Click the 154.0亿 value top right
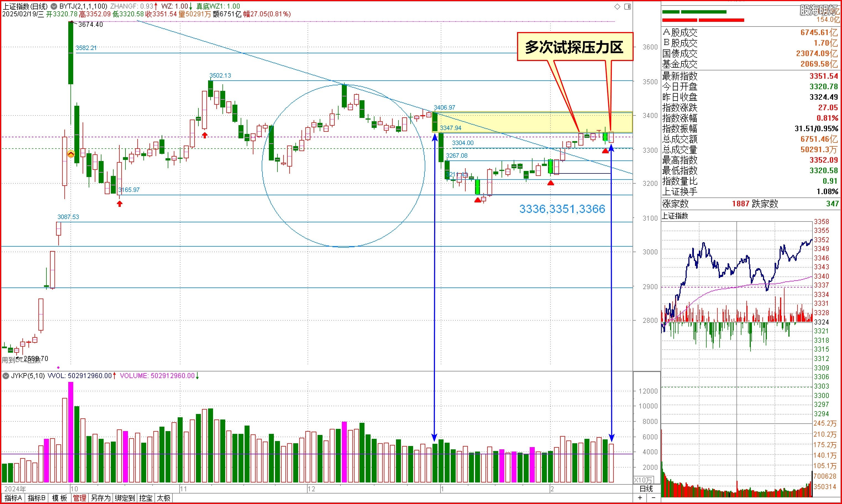842x504 pixels. click(828, 20)
